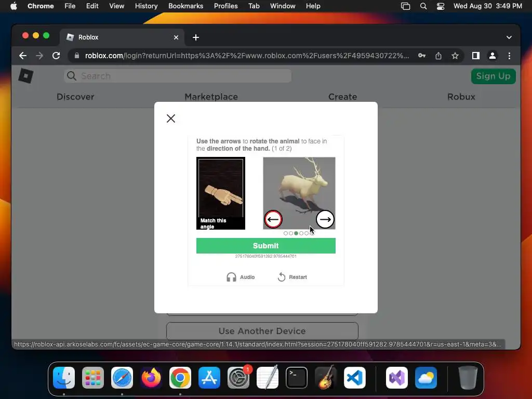Expand the tab search dropdown
The width and height of the screenshot is (532, 399).
[x=509, y=37]
